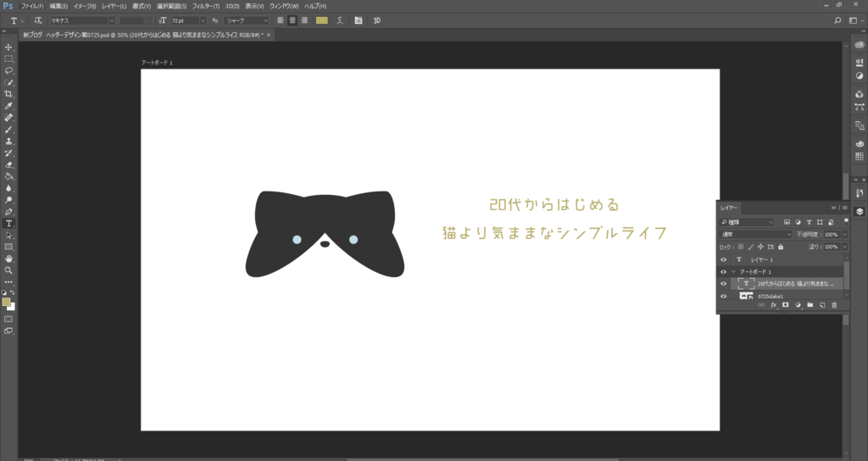Open the イメージ(I) menu
Image resolution: width=868 pixels, height=461 pixels.
(x=85, y=6)
